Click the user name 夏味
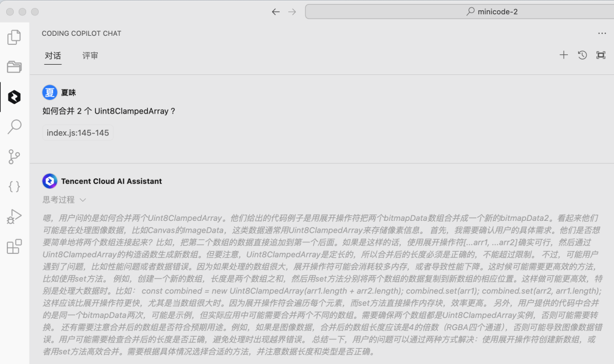The height and width of the screenshot is (364, 614). point(69,93)
